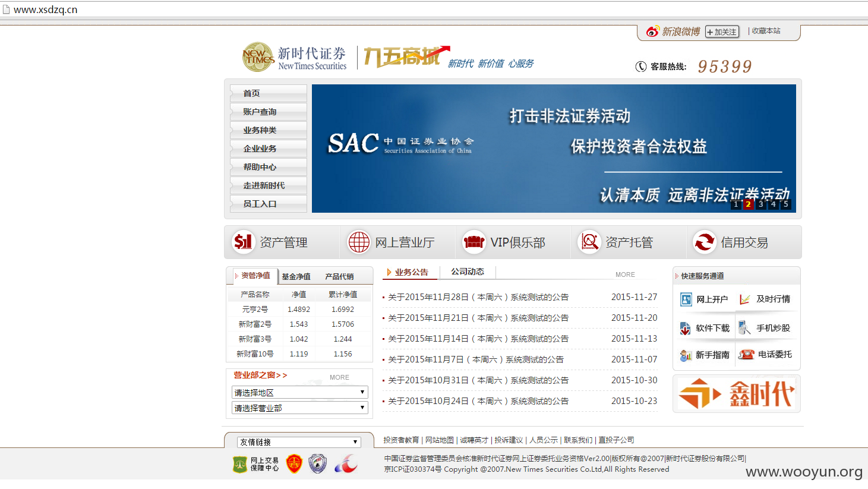This screenshot has width=868, height=489.
Task: Click the customer hotline clock icon
Action: point(641,67)
